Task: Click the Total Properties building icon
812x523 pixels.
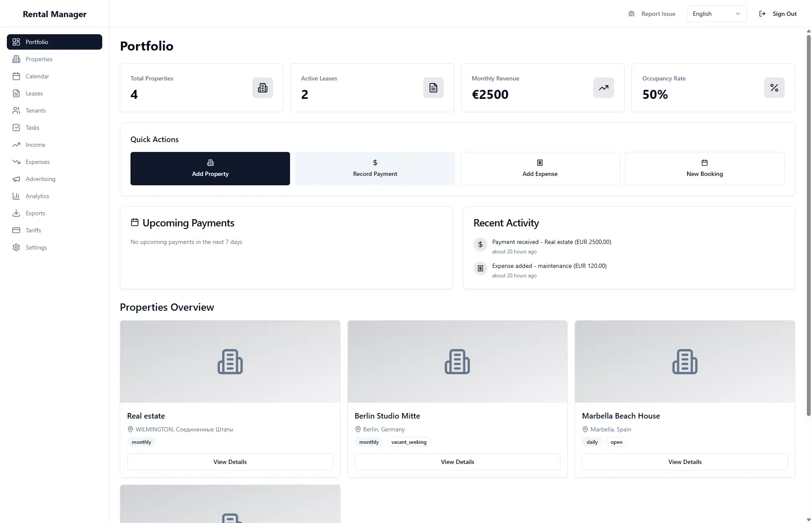Action: click(262, 88)
